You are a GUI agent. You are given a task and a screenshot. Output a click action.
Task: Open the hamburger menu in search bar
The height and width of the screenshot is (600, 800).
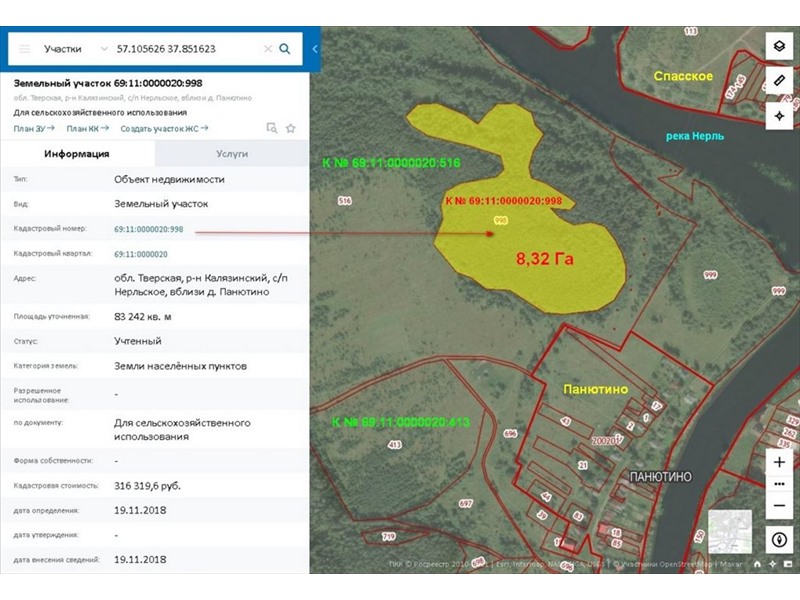click(x=25, y=49)
